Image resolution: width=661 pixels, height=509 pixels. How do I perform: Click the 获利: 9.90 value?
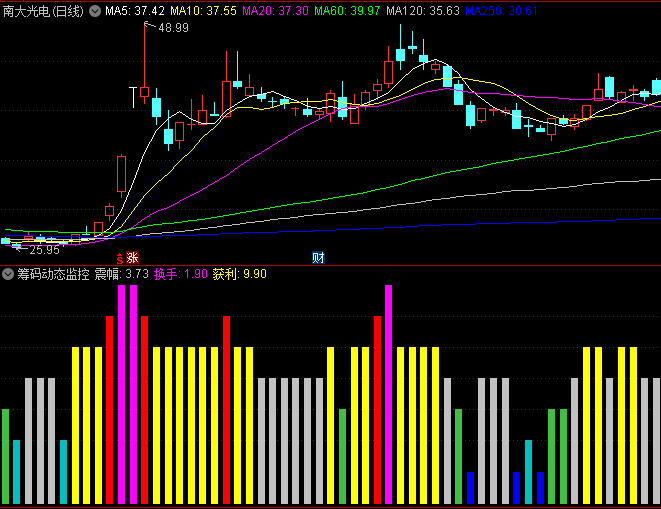[239, 274]
